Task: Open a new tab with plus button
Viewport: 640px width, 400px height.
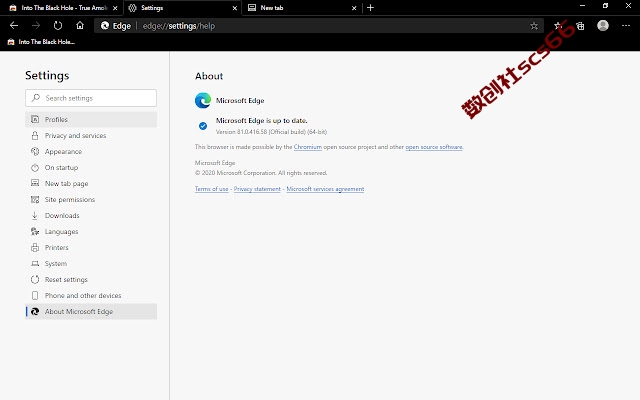Action: (x=370, y=8)
